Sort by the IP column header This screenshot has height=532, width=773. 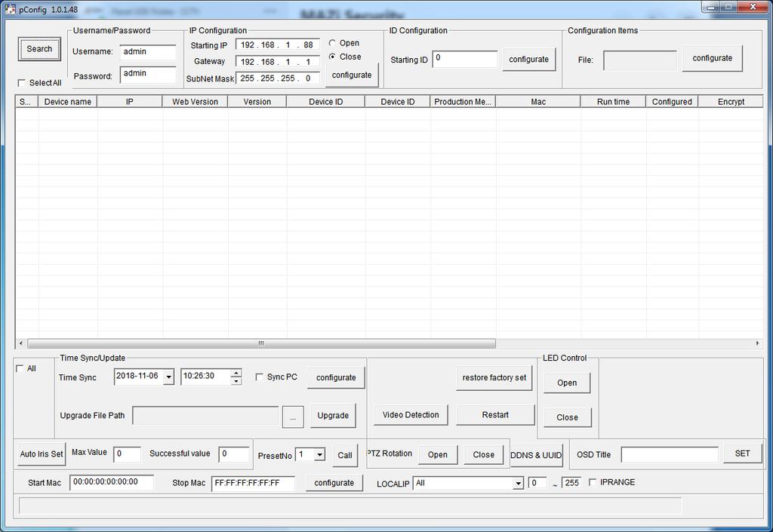(x=129, y=101)
